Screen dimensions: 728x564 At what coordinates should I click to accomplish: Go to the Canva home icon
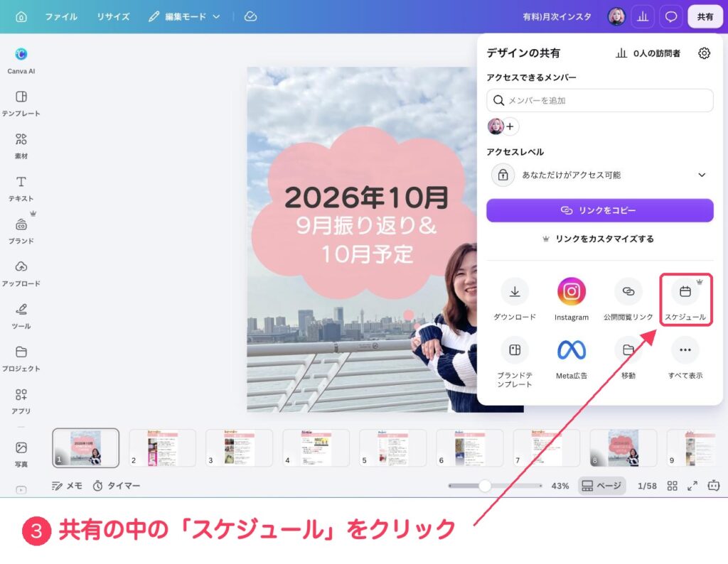click(x=21, y=17)
